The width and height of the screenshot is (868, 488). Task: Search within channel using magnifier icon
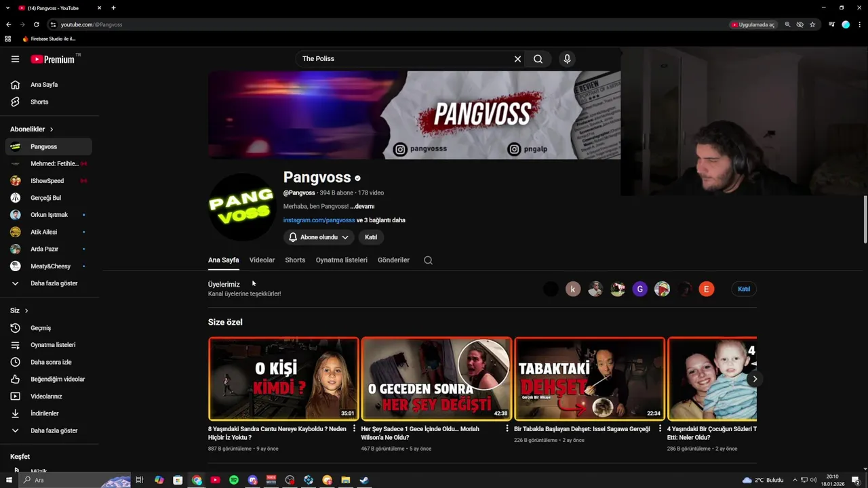click(x=428, y=260)
